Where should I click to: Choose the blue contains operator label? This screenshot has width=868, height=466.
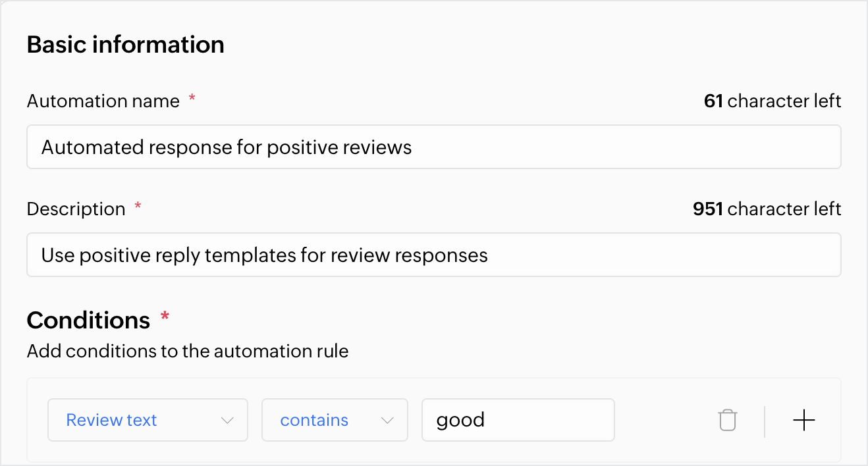[314, 420]
